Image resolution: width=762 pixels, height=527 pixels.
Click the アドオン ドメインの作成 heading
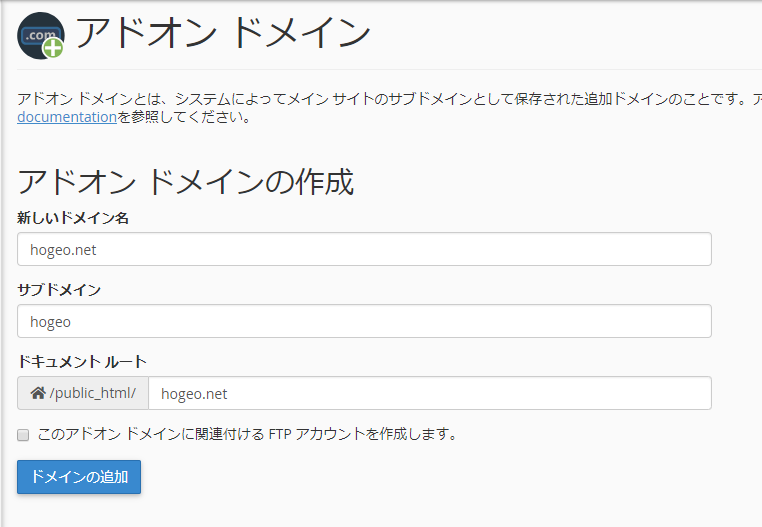click(x=186, y=182)
